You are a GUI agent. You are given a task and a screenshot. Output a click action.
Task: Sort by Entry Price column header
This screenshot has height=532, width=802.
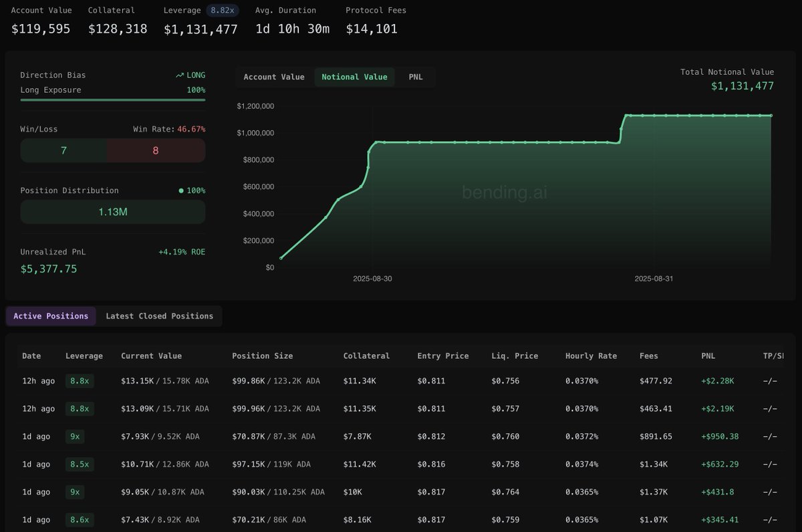point(443,356)
